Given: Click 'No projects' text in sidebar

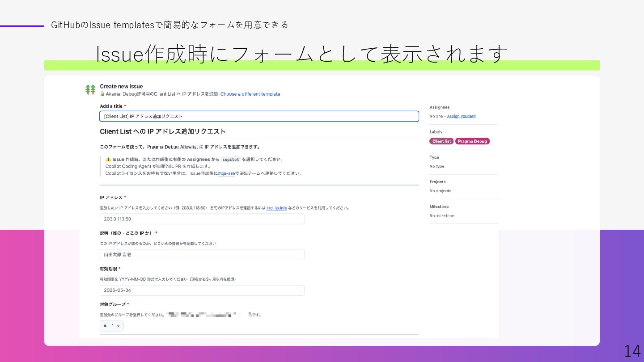Looking at the screenshot, I should click(441, 191).
